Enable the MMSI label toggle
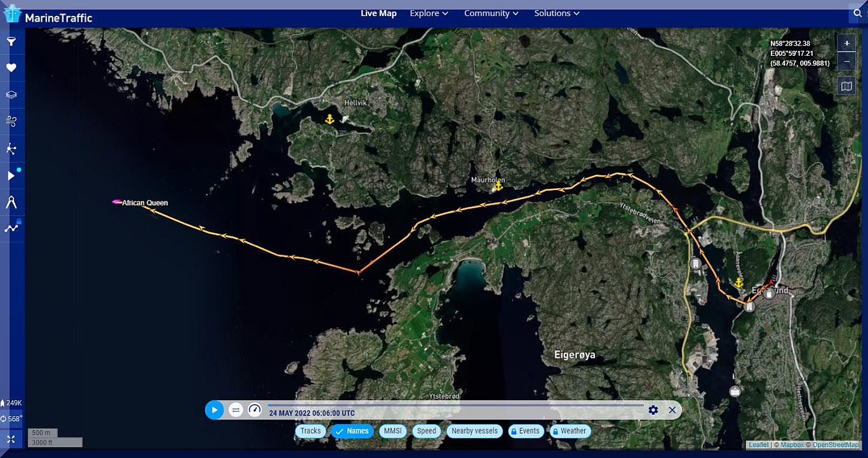 [392, 431]
